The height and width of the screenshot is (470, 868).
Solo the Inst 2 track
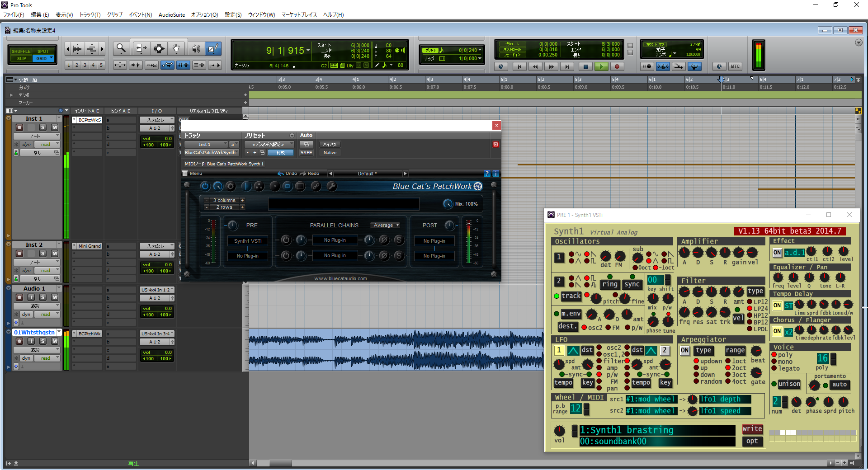[43, 254]
